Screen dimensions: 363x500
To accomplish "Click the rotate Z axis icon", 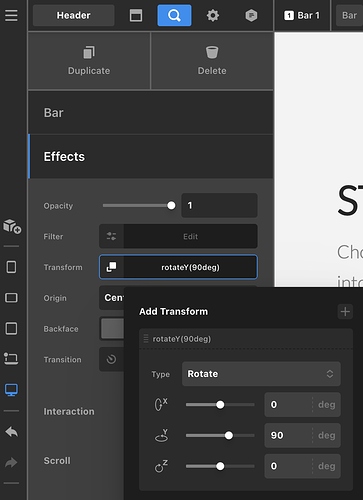I will [x=161, y=466].
